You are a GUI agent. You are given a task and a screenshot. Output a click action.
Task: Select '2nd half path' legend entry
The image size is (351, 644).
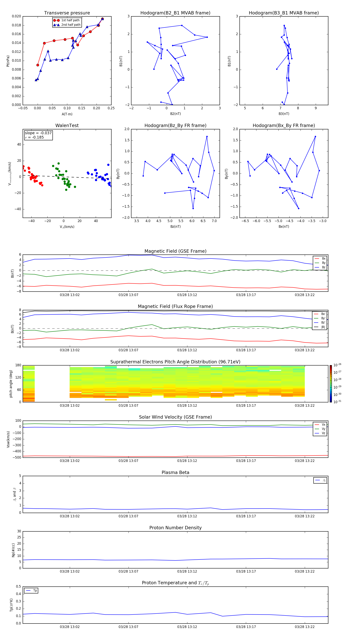pos(67,25)
